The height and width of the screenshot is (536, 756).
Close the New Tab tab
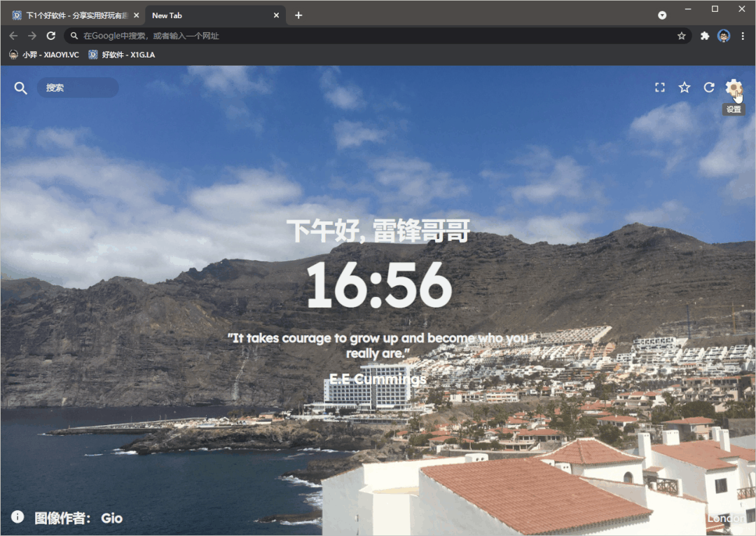point(276,15)
